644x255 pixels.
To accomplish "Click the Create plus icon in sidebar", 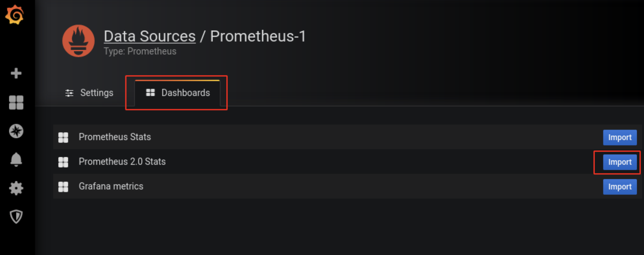I will [x=16, y=73].
